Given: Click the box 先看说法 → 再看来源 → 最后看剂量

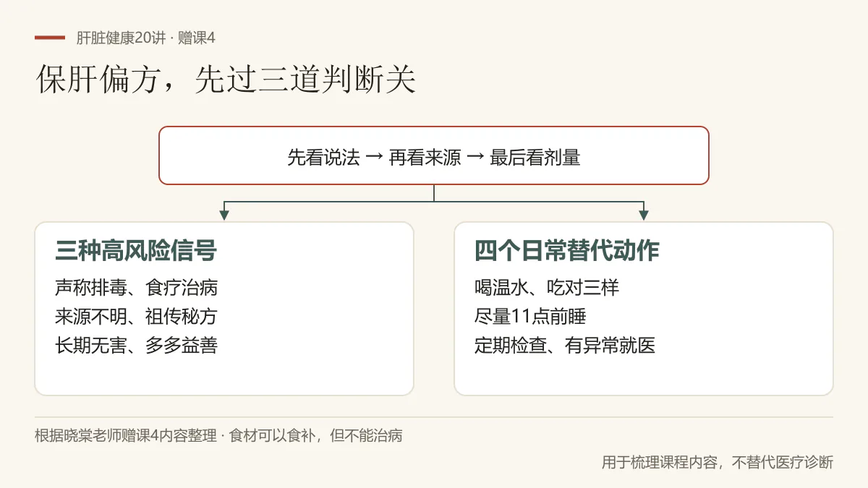Looking at the screenshot, I should pyautogui.click(x=434, y=155).
